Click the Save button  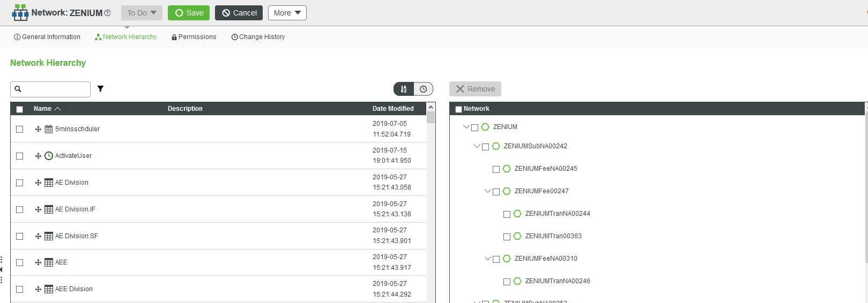point(189,13)
